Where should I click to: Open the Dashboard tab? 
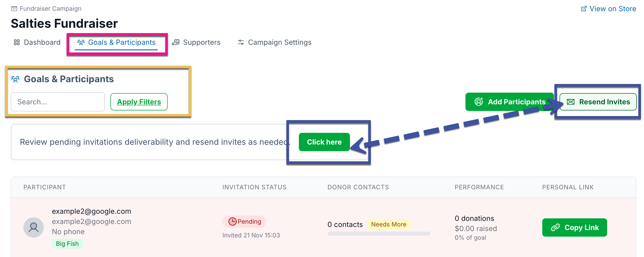[37, 42]
